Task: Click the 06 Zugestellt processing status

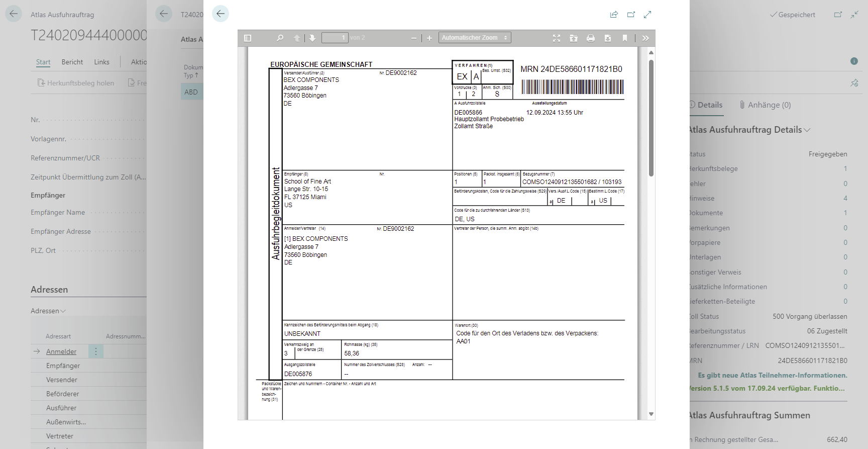Action: [827, 331]
